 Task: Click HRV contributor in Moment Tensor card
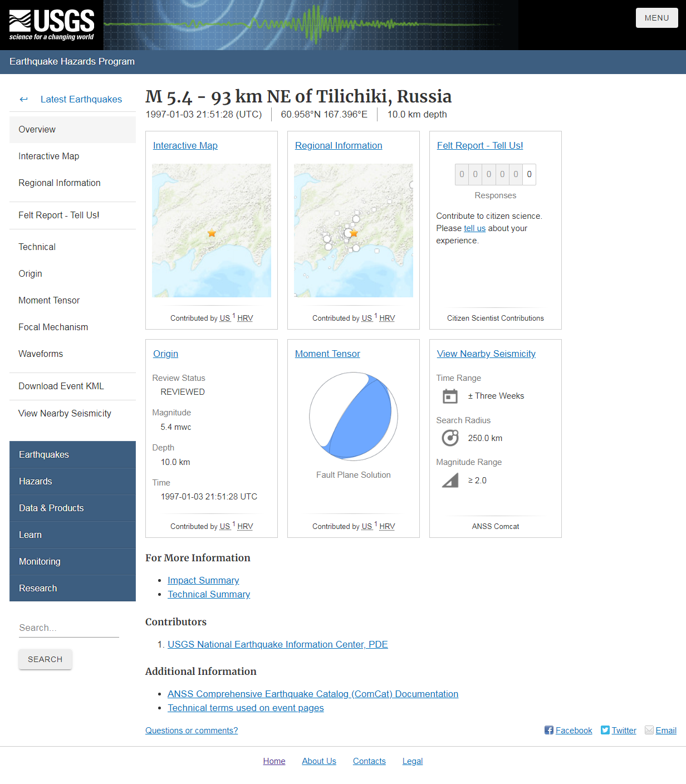387,526
